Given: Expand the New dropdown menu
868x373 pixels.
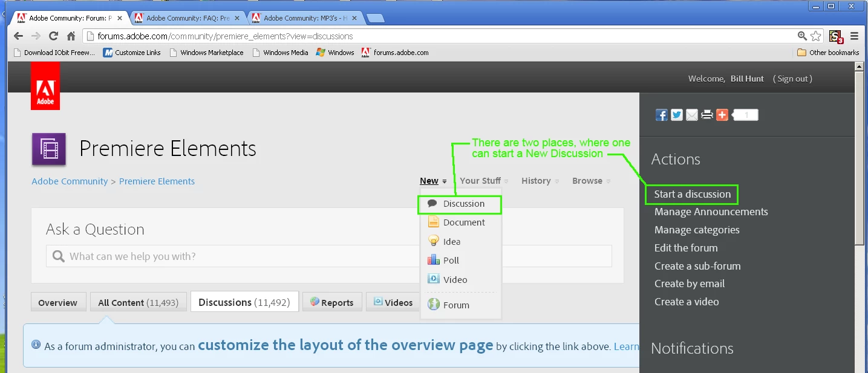Looking at the screenshot, I should point(433,181).
